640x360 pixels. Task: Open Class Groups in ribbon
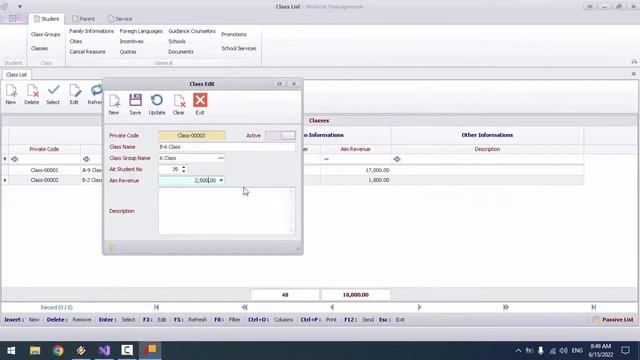pyautogui.click(x=45, y=34)
